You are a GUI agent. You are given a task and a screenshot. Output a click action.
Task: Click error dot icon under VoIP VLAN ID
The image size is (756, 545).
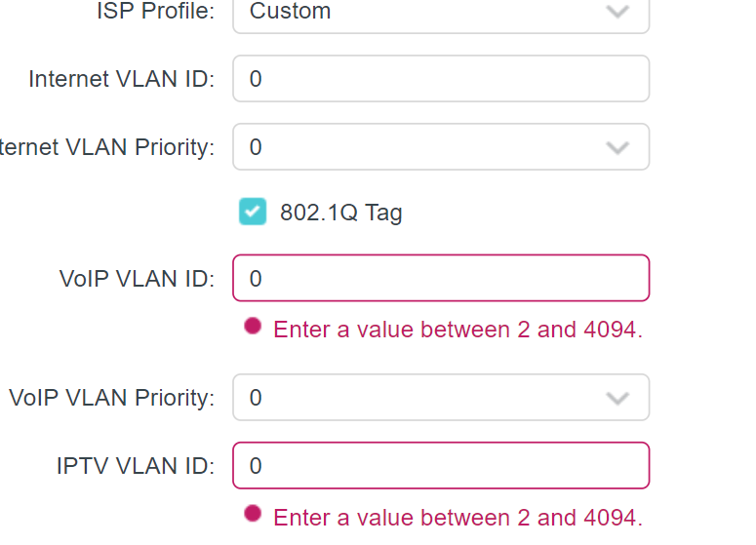253,327
